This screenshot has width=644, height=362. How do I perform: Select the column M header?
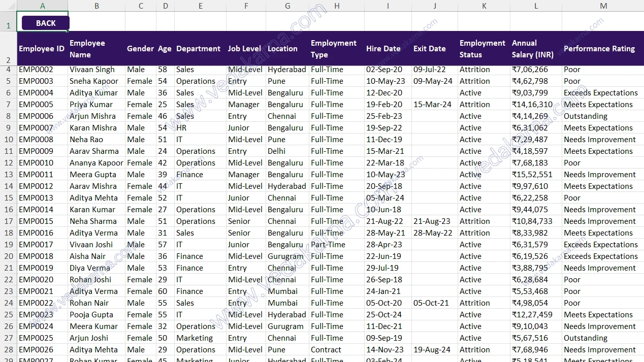[x=603, y=6]
